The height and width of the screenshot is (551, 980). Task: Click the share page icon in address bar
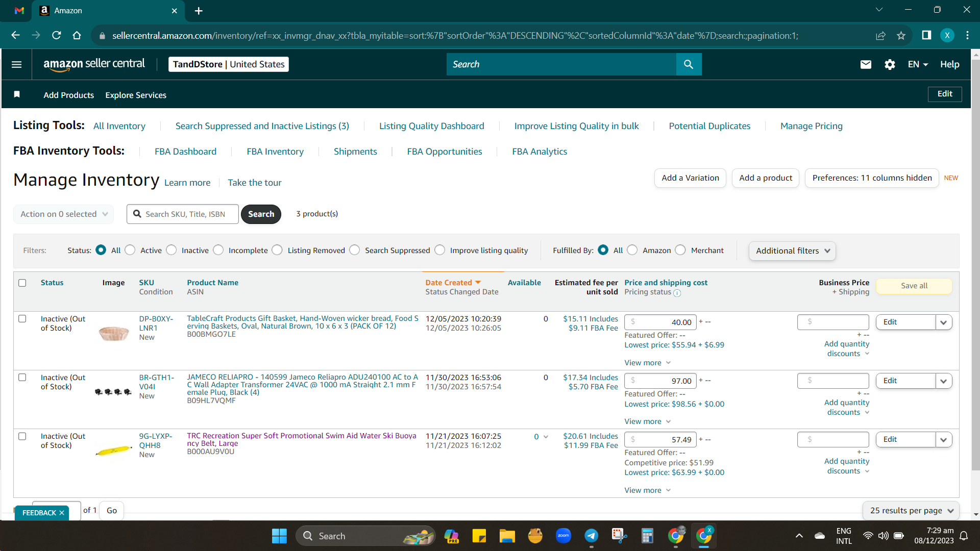pyautogui.click(x=880, y=35)
